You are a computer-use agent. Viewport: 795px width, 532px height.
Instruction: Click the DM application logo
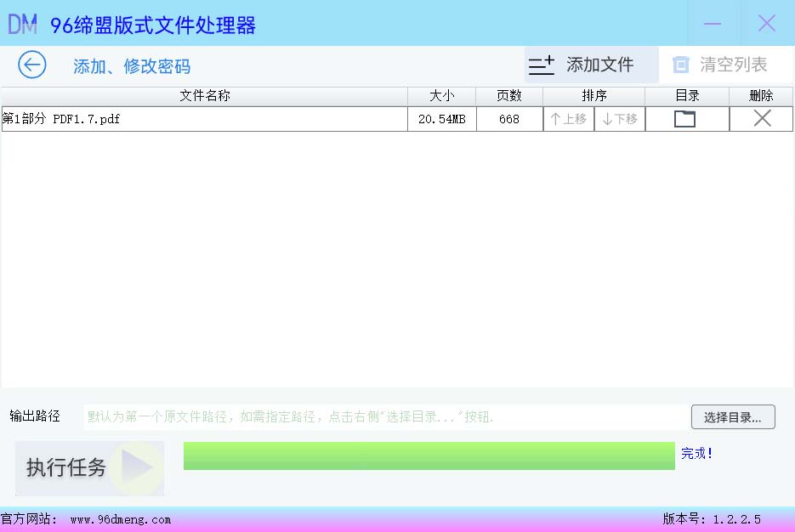pos(23,24)
